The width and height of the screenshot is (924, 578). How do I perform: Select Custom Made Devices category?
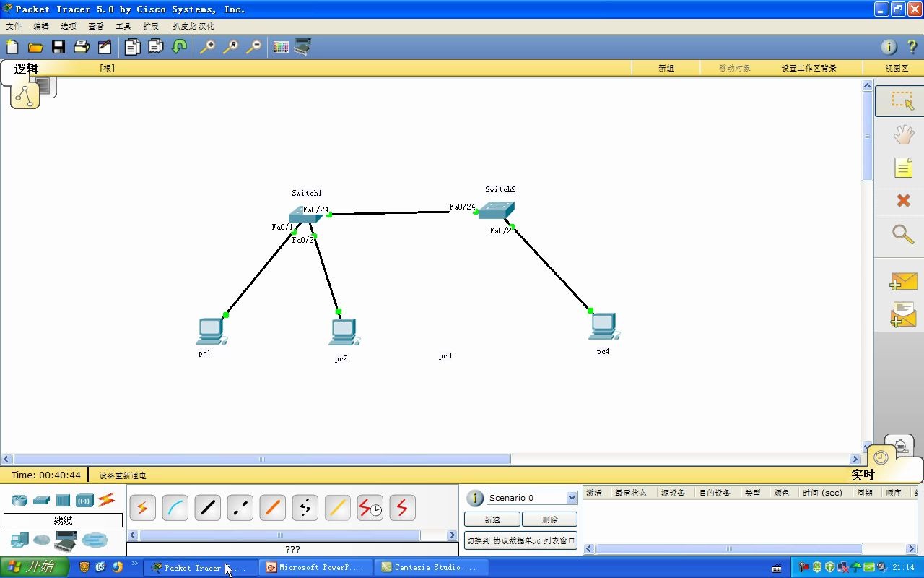pyautogui.click(x=66, y=540)
